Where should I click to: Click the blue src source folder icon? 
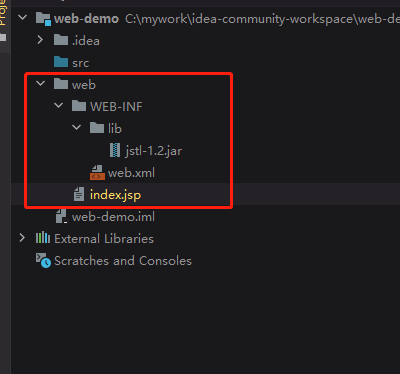[61, 62]
